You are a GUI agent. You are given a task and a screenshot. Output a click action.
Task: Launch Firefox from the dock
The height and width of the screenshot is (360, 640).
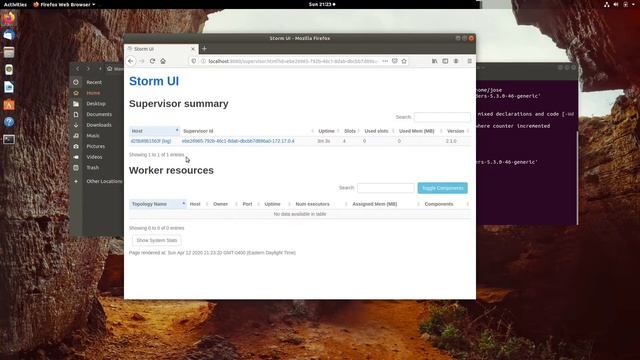[9, 18]
